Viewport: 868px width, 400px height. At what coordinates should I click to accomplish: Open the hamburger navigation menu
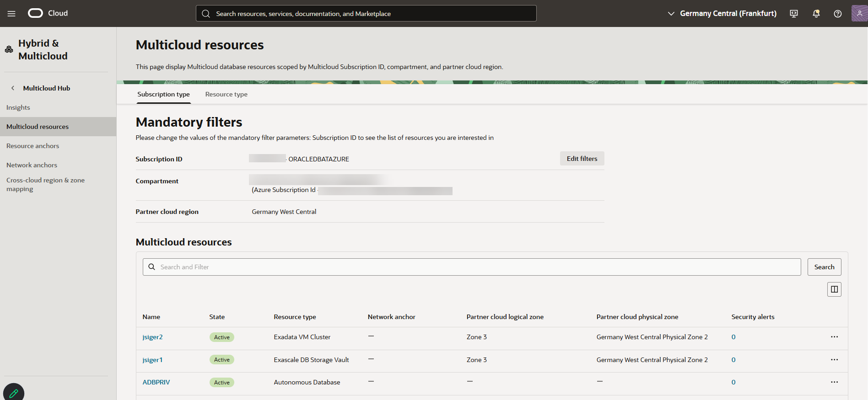11,14
